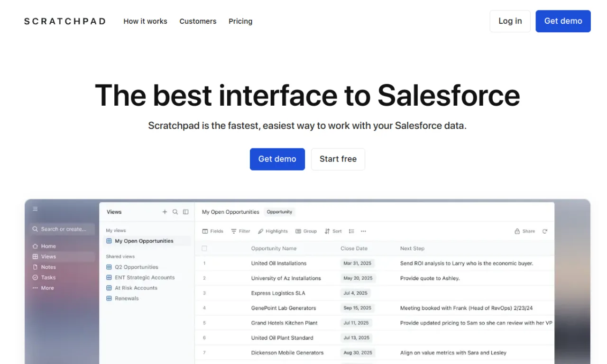Click the Opportunity tag label
Image resolution: width=607 pixels, height=364 pixels.
coord(279,212)
